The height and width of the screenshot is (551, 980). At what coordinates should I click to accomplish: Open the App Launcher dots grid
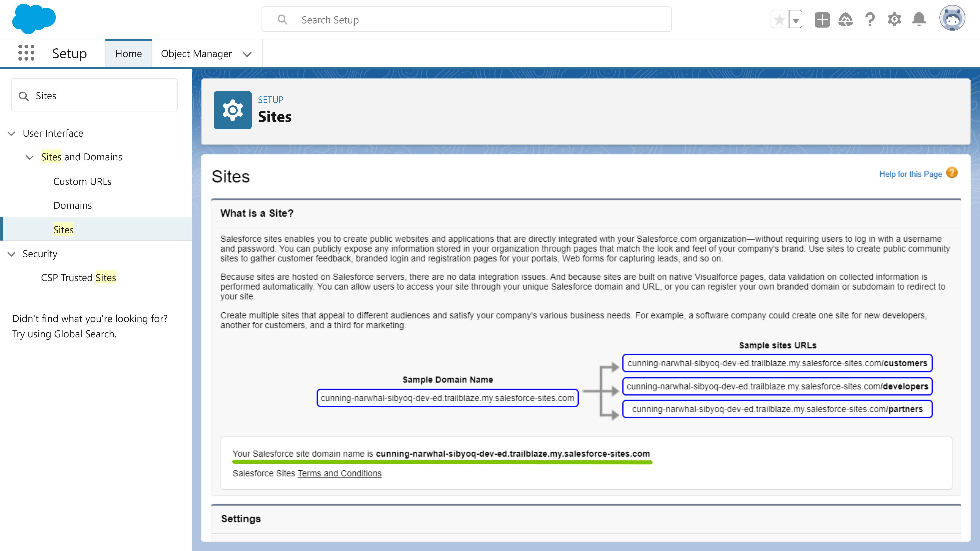(x=26, y=53)
